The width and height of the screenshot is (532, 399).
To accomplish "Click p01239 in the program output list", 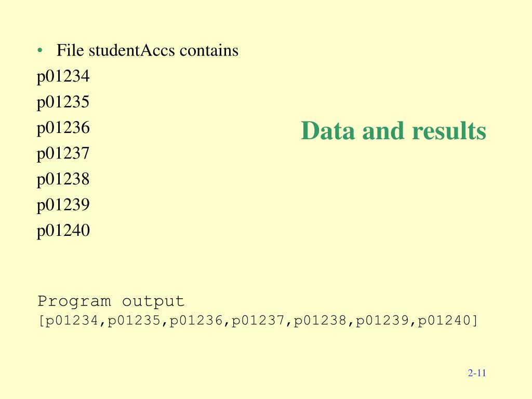I will click(x=382, y=320).
